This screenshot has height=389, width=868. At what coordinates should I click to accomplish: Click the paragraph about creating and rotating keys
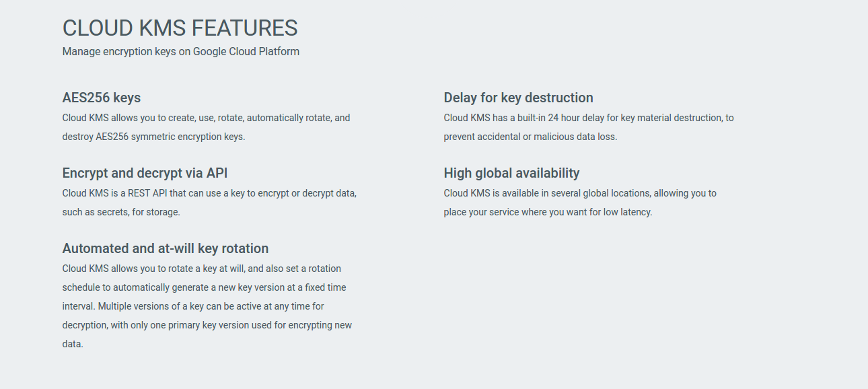tap(206, 127)
